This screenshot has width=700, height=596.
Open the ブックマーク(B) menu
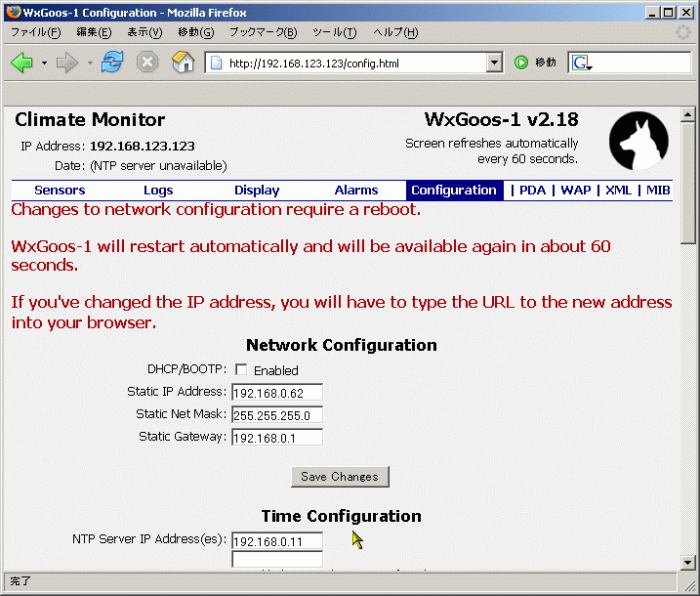tap(263, 32)
